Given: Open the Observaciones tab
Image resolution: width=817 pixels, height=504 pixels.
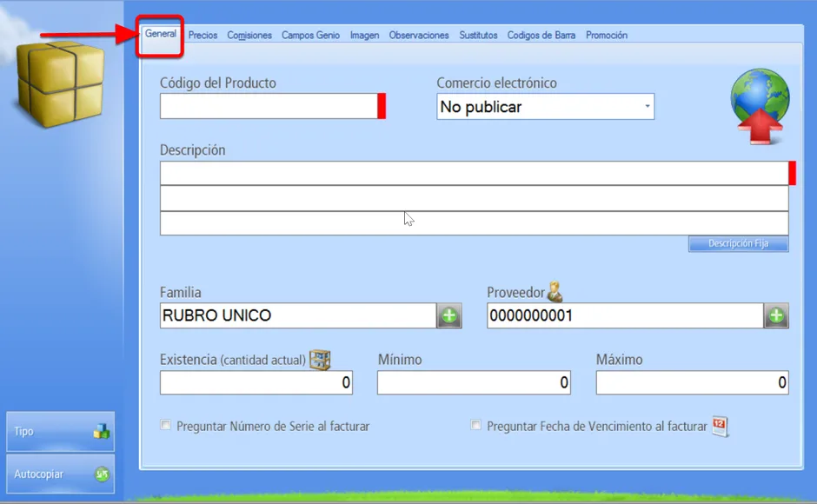Looking at the screenshot, I should coord(418,36).
